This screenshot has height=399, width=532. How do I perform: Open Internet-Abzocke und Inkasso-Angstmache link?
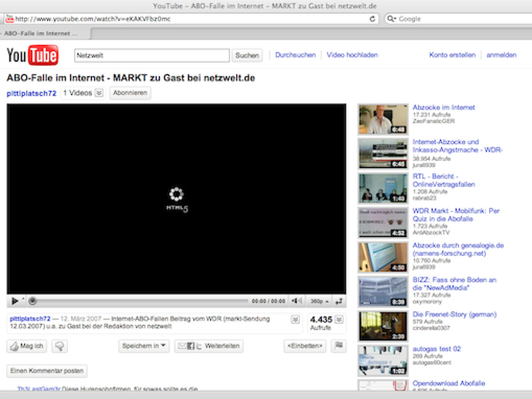[458, 146]
